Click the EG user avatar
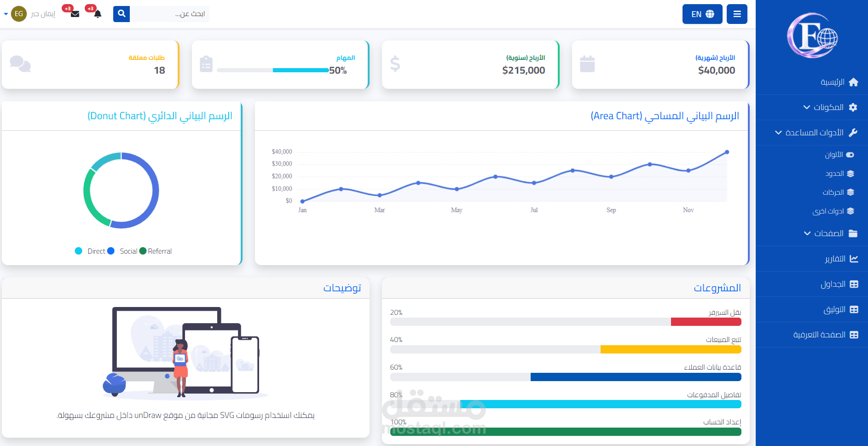The width and height of the screenshot is (868, 446). click(19, 14)
